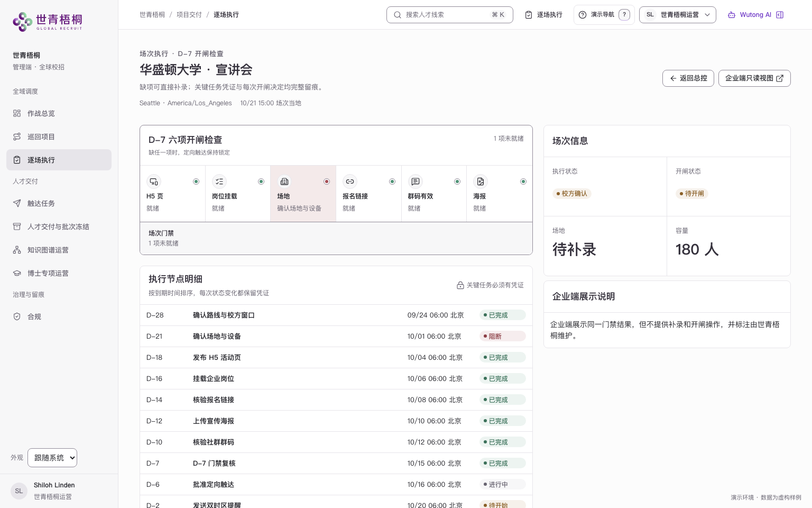Screen dimensions: 812x508
Task: Click the lock icon by 关键任务必须有凭证
Action: (460, 285)
